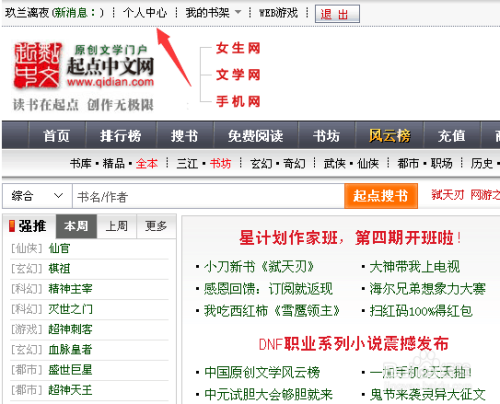Screen dimensions: 500x404
Task: Click hot search term 弑天刃
Action: click(448, 195)
